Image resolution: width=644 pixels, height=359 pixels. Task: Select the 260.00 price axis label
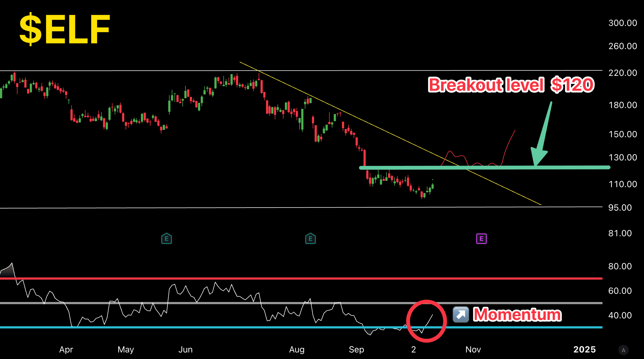click(623, 46)
